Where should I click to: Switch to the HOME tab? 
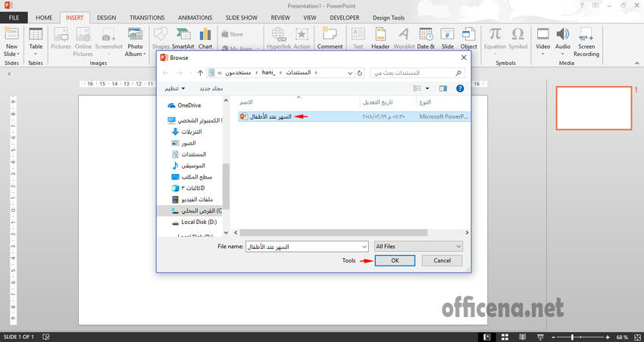point(44,17)
